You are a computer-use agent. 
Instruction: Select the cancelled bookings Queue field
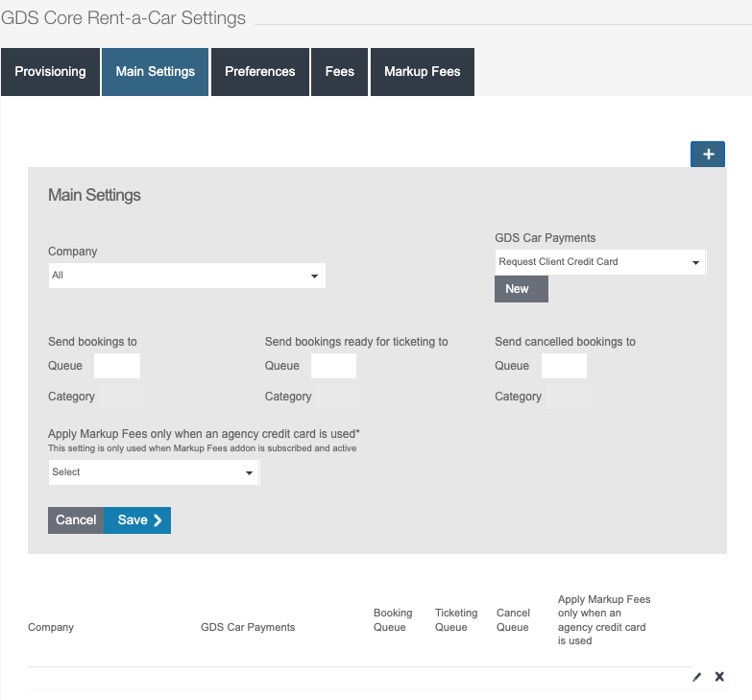pyautogui.click(x=564, y=366)
